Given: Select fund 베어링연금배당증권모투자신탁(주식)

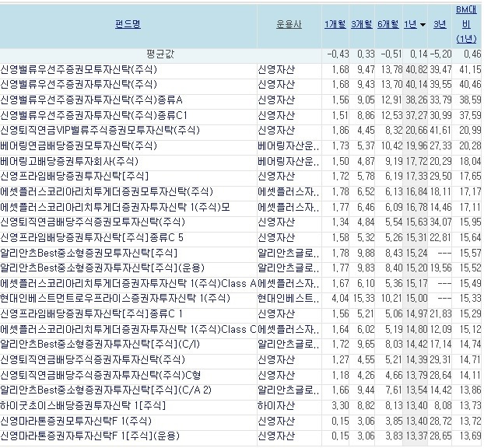Looking at the screenshot, I should tap(79, 145).
